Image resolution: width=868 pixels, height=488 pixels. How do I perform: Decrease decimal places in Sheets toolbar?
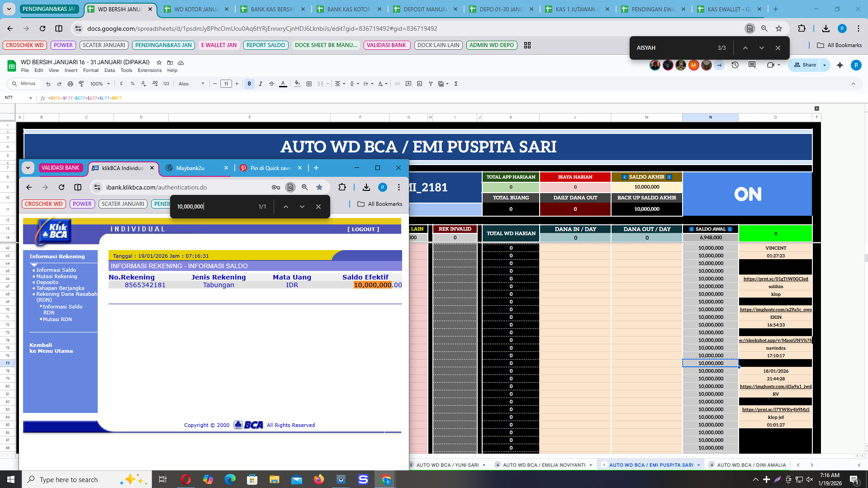pos(143,84)
